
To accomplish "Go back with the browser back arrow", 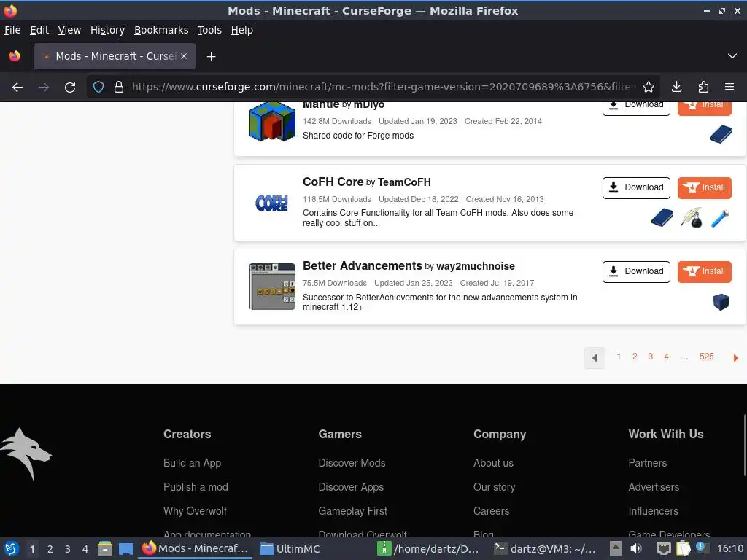I will pyautogui.click(x=18, y=87).
